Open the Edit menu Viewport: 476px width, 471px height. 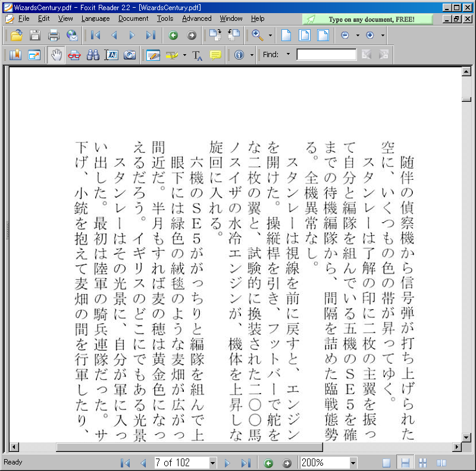[43, 18]
